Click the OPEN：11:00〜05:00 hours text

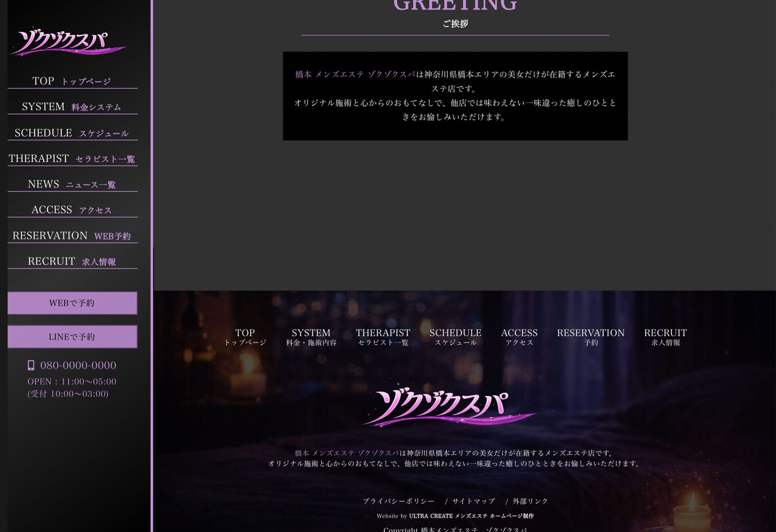(x=72, y=382)
